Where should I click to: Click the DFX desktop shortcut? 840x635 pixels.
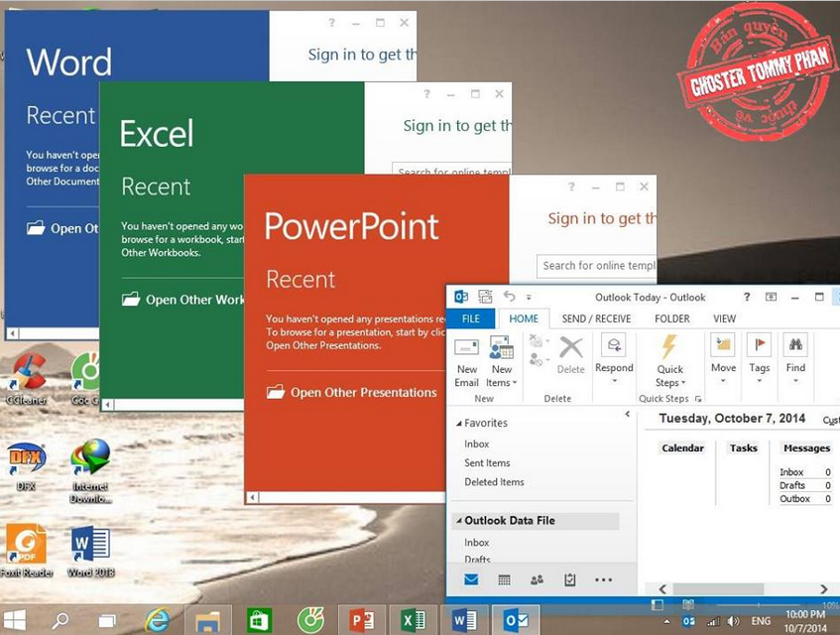26,465
